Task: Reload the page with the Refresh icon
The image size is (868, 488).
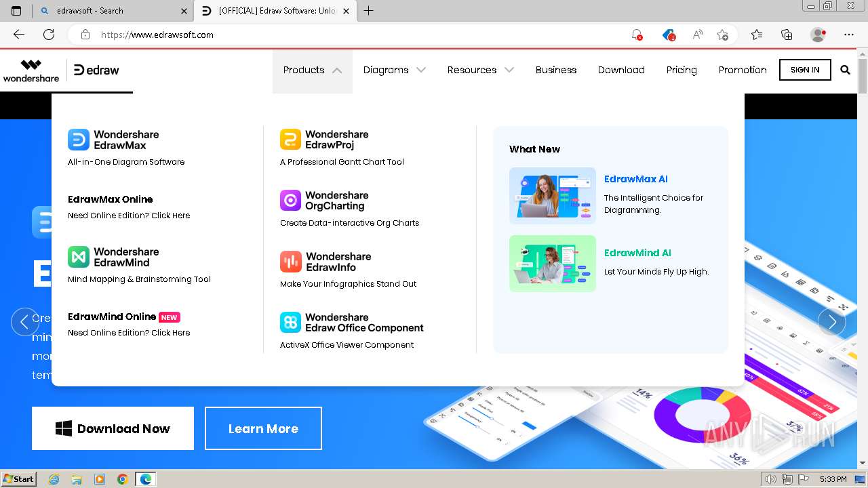Action: point(49,35)
